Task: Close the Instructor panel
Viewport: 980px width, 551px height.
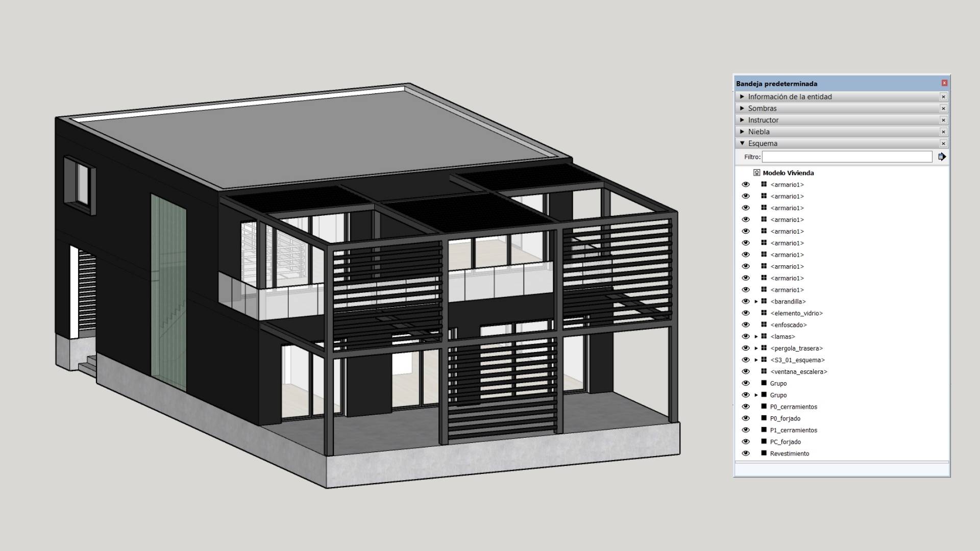Action: [x=944, y=120]
